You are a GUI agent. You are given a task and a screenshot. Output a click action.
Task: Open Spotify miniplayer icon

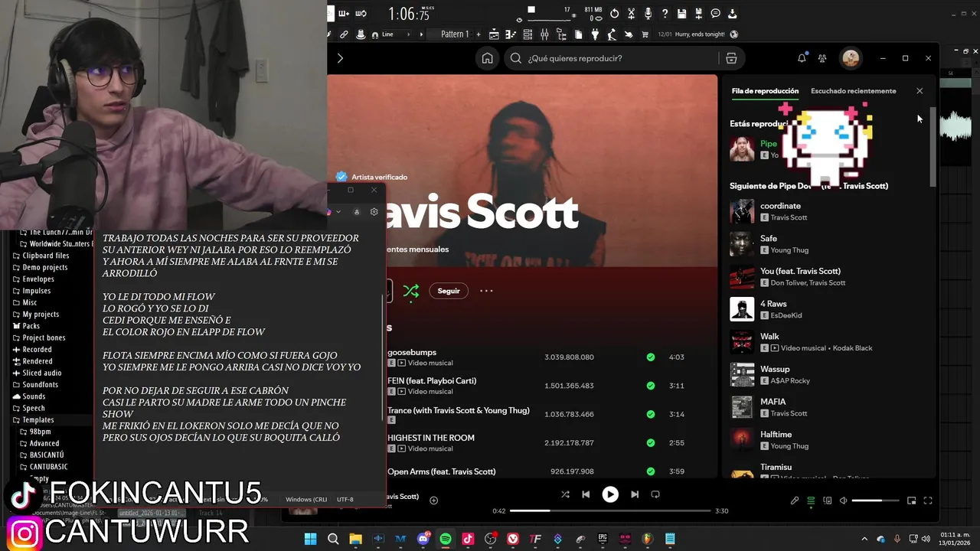[x=911, y=500]
